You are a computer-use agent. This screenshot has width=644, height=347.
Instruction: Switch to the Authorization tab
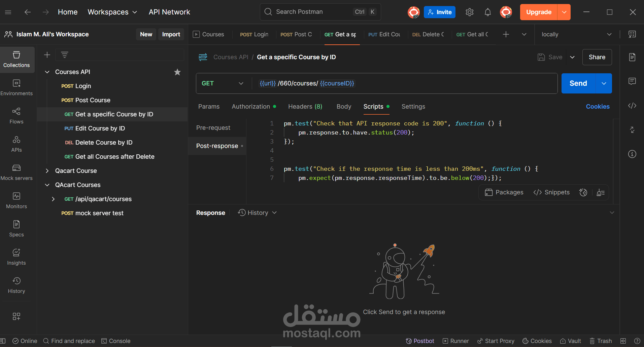(254, 107)
